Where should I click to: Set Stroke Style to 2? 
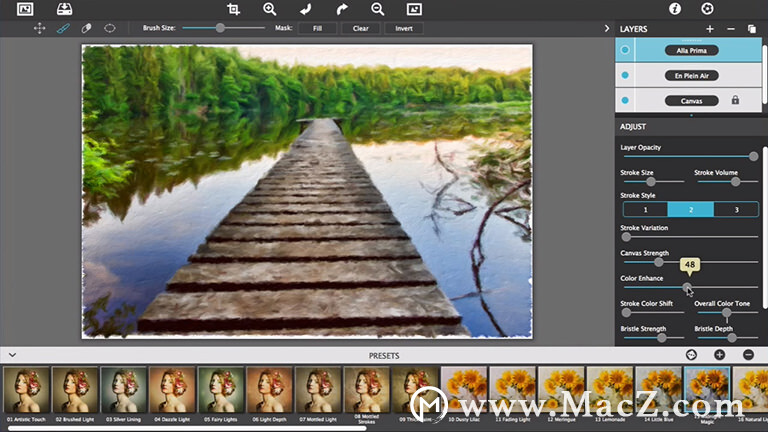point(691,210)
